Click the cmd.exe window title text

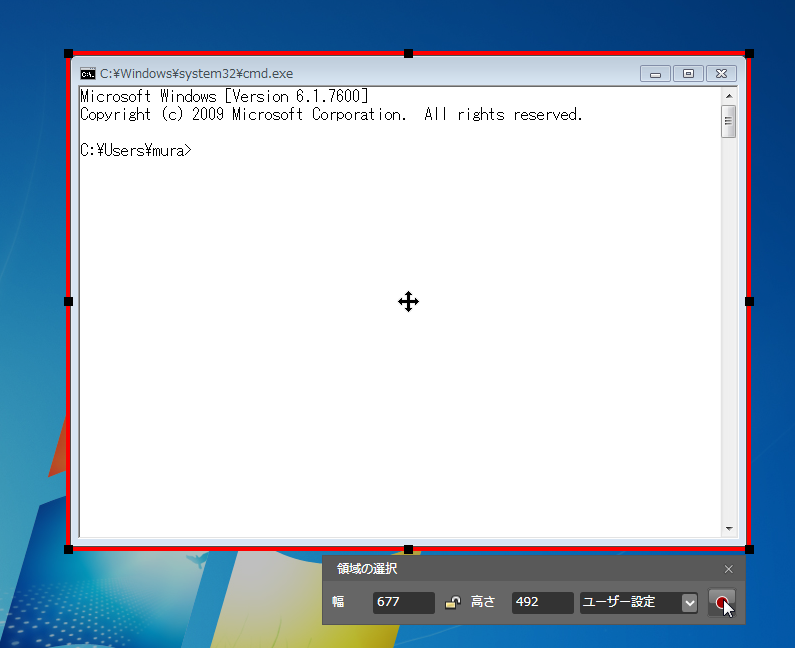click(196, 74)
